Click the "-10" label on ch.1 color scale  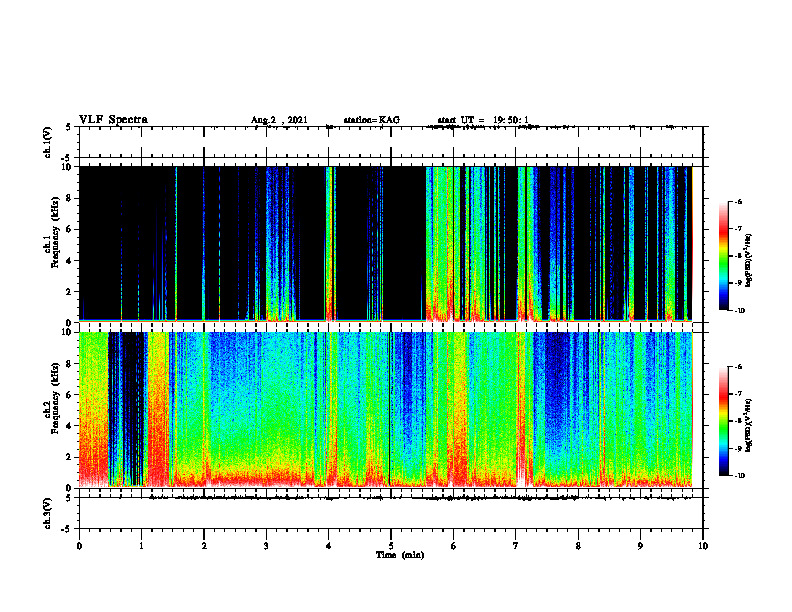coord(740,311)
